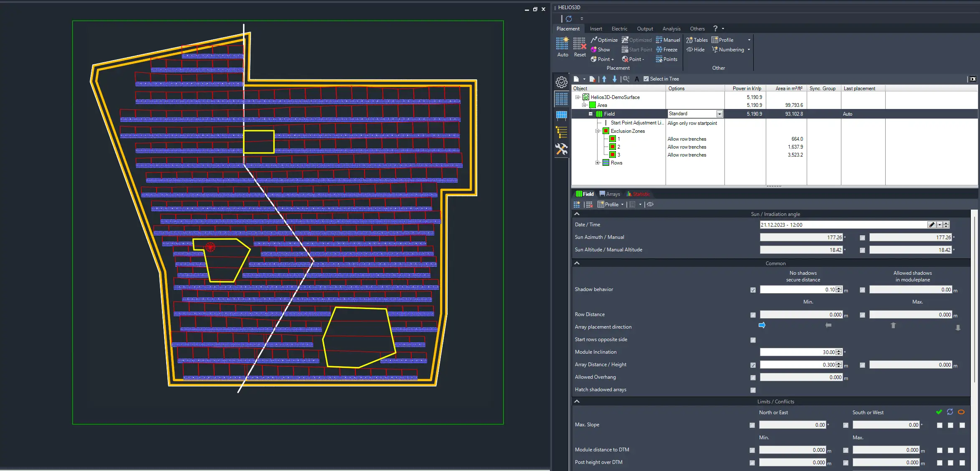This screenshot has width=980, height=471.
Task: Open the Arrays tab
Action: point(610,194)
